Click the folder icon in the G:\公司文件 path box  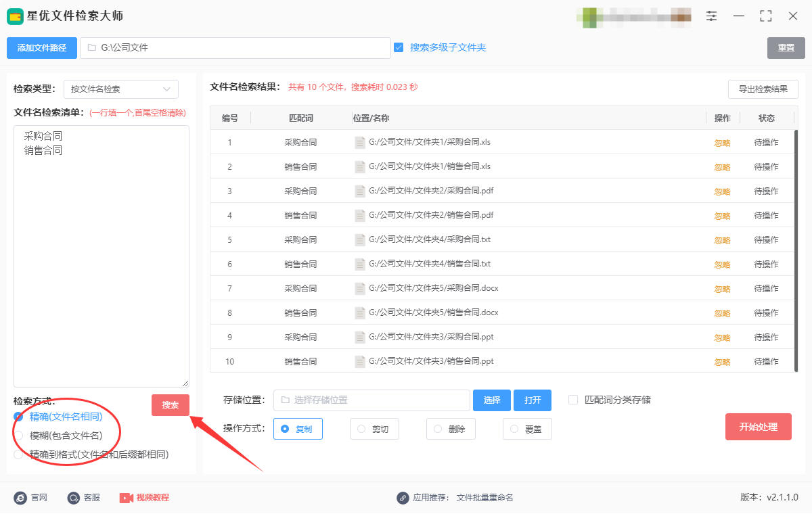91,48
